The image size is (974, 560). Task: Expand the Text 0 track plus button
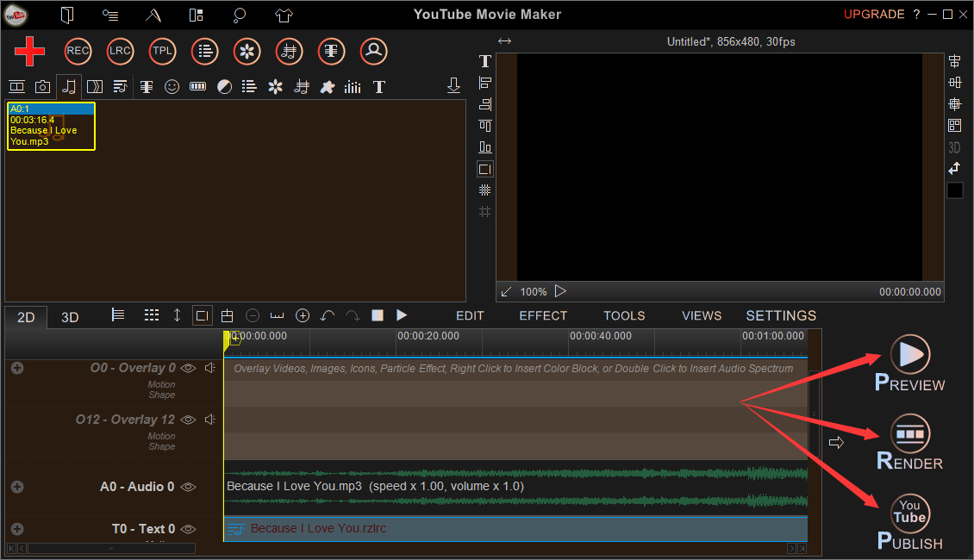(x=17, y=529)
